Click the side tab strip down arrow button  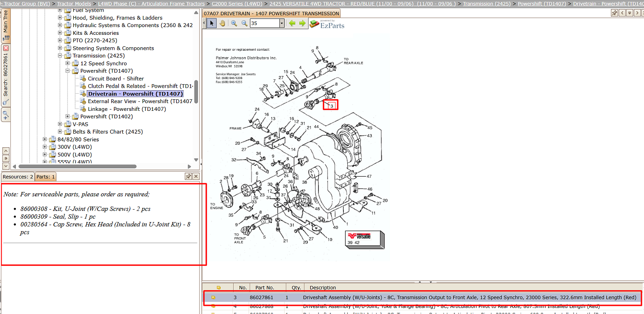[6, 166]
